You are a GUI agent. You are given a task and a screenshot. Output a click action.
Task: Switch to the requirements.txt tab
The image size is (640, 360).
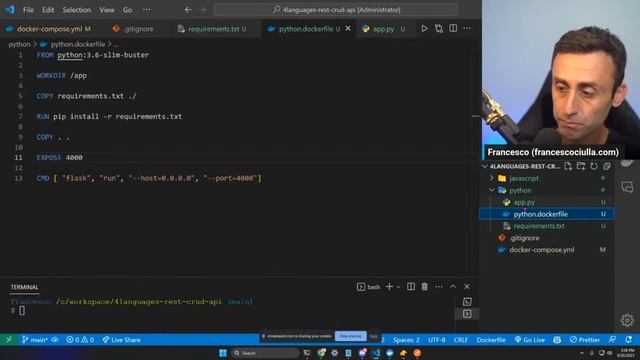pos(213,29)
